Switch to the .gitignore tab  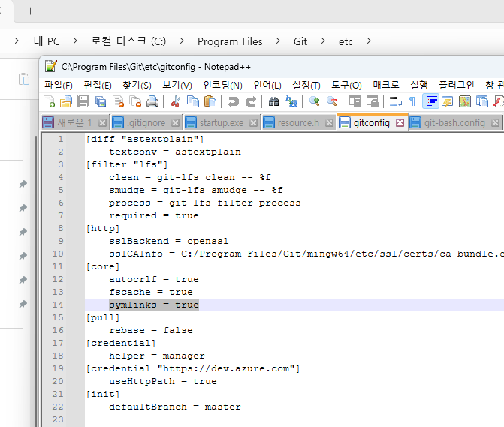pos(146,122)
